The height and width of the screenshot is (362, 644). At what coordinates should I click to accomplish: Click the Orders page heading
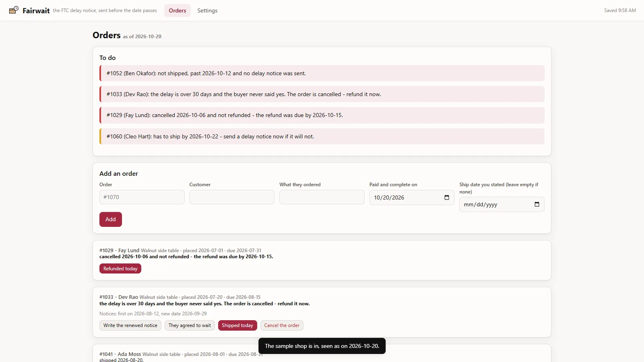click(x=107, y=35)
